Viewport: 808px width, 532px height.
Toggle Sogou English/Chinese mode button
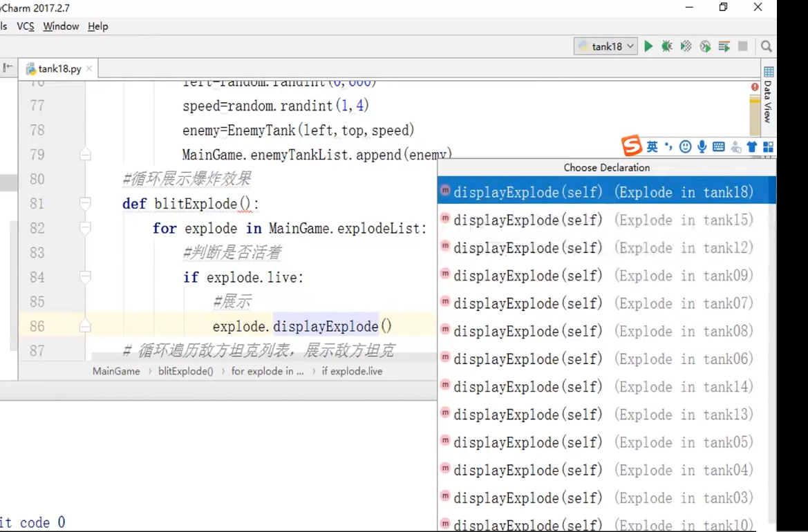[x=652, y=146]
